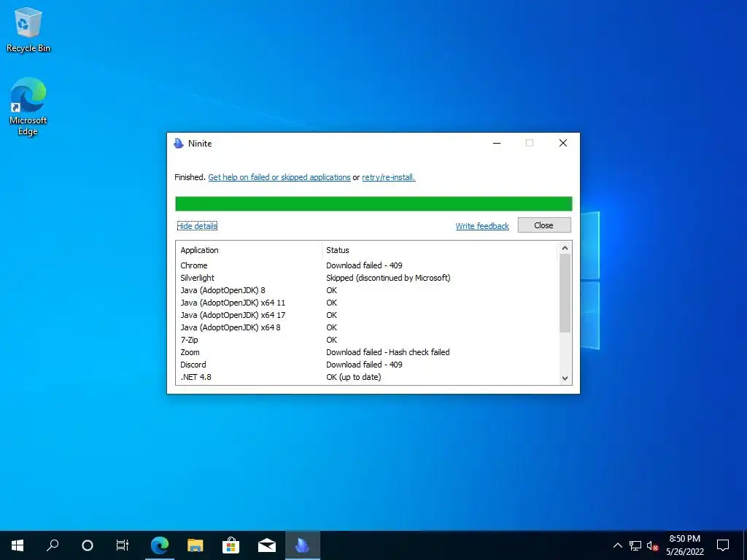Click the Finished. status text
The height and width of the screenshot is (560, 747).
pyautogui.click(x=190, y=177)
